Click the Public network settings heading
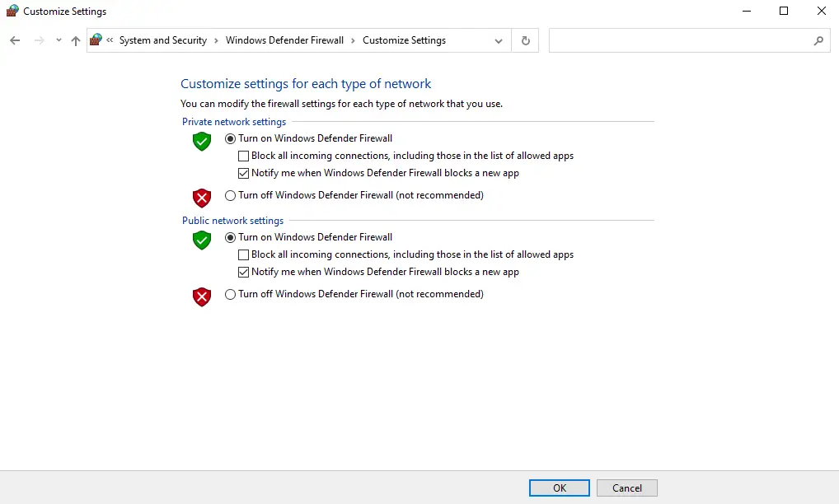Screen dimensions: 839x504 [232, 221]
